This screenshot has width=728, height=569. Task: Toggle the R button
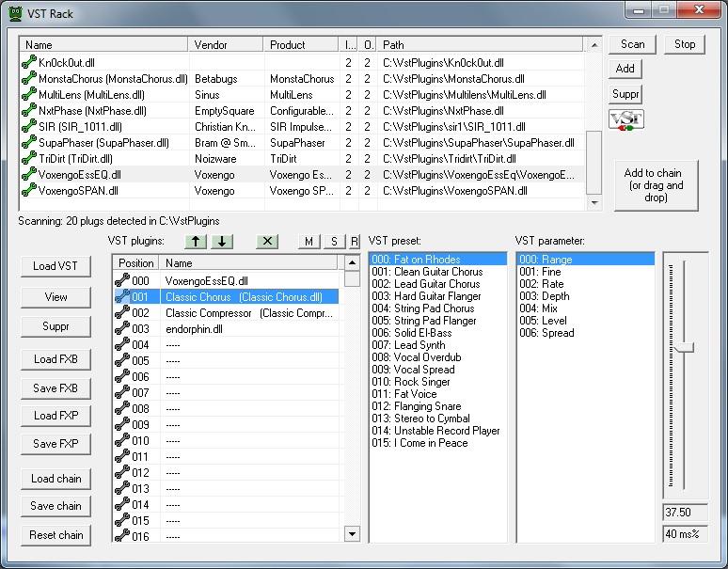[354, 242]
